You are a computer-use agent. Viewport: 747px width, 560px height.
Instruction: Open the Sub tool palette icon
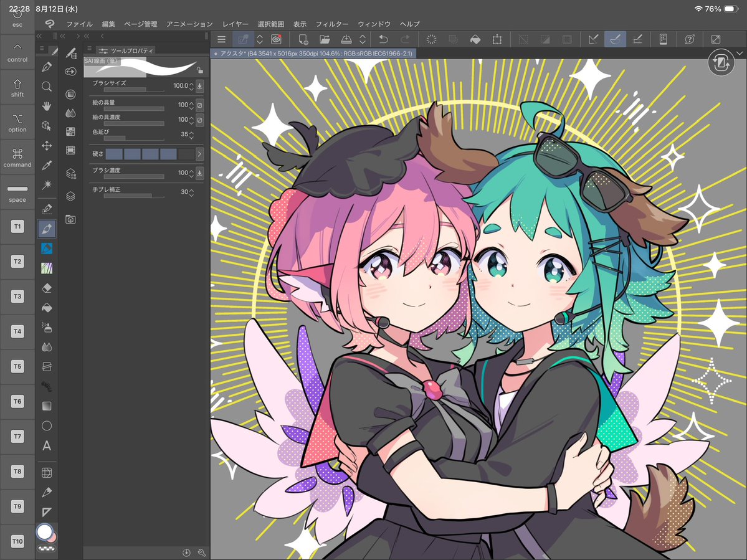coord(70,53)
